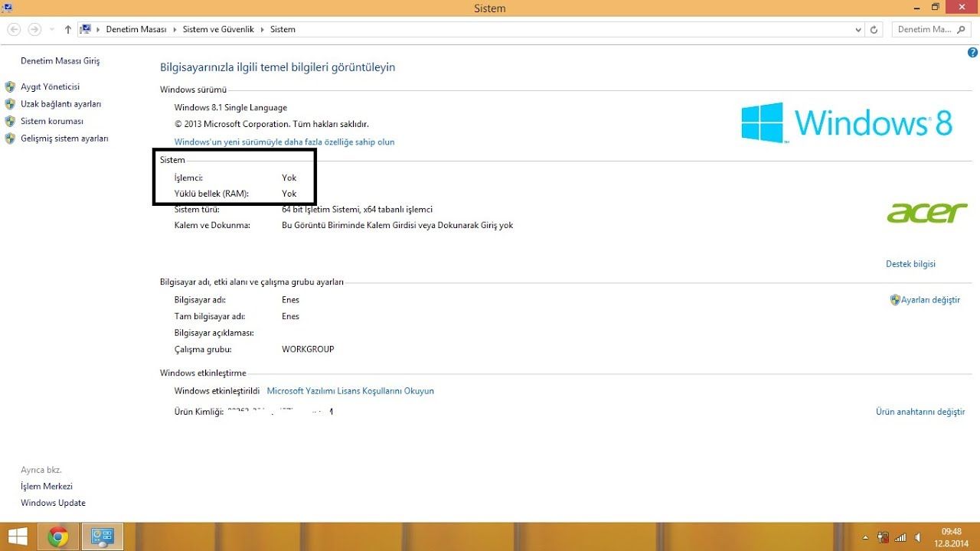
Task: Click the Windows sürümü section heading
Action: [x=193, y=90]
